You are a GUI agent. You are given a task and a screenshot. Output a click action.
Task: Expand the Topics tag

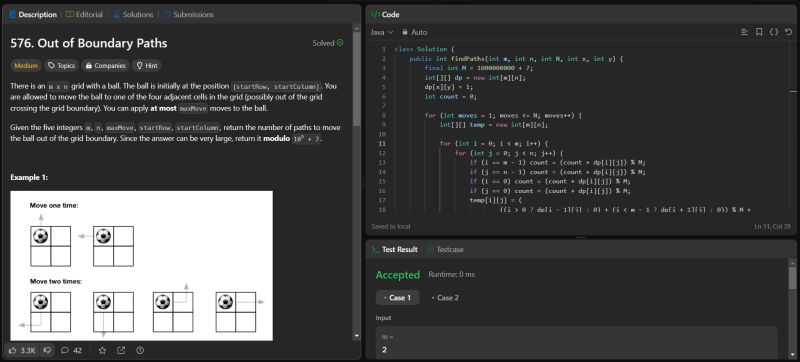(x=61, y=66)
